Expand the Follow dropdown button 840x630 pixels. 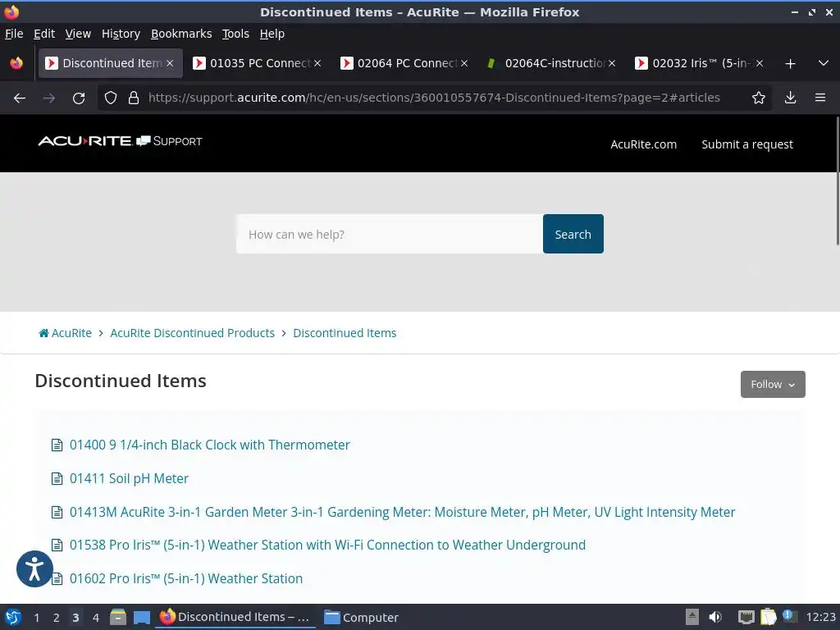[773, 384]
